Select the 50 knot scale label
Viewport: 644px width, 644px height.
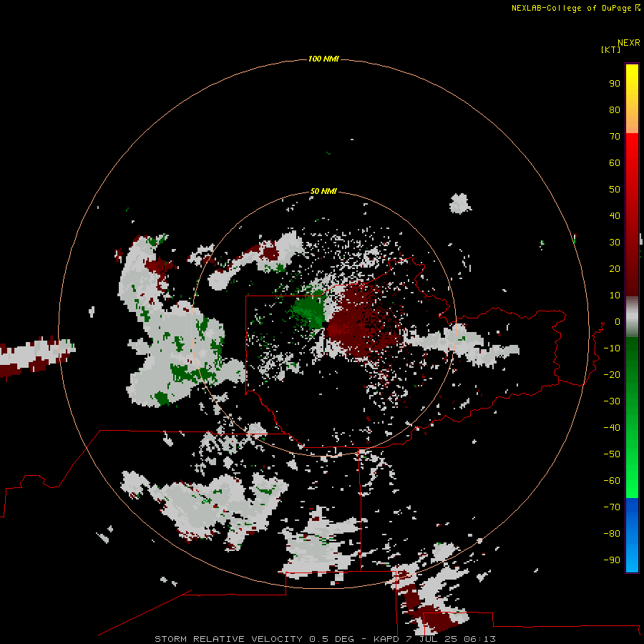615,190
